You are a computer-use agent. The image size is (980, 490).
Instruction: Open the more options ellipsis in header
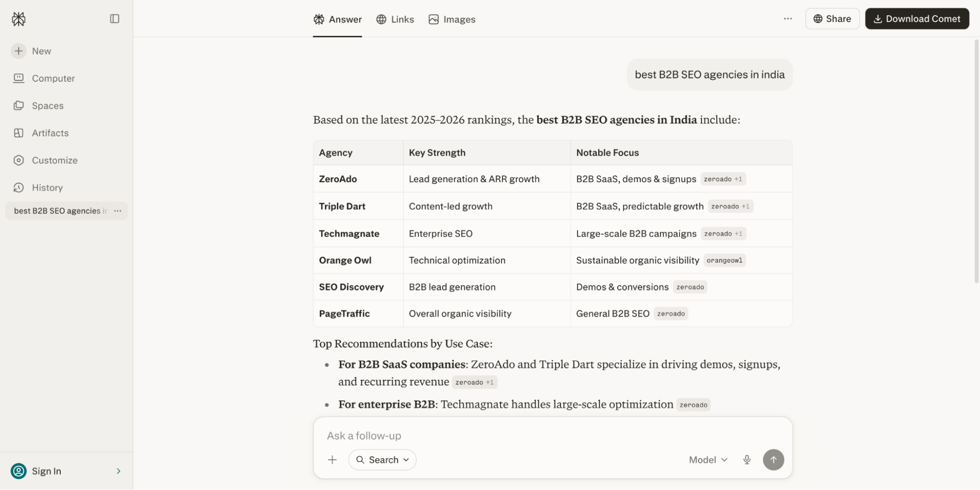788,19
